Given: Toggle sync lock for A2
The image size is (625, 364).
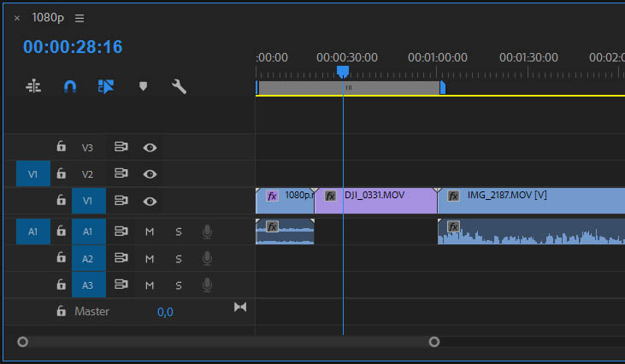Looking at the screenshot, I should tap(121, 258).
